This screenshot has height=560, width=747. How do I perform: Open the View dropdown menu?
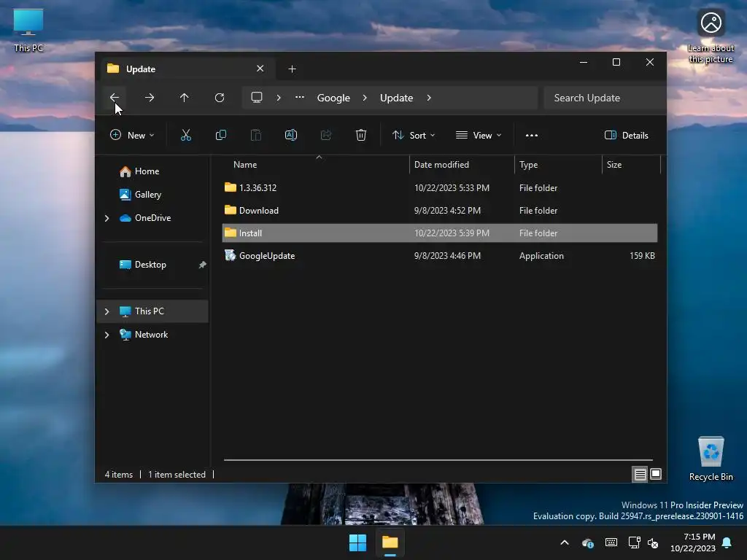(x=479, y=135)
